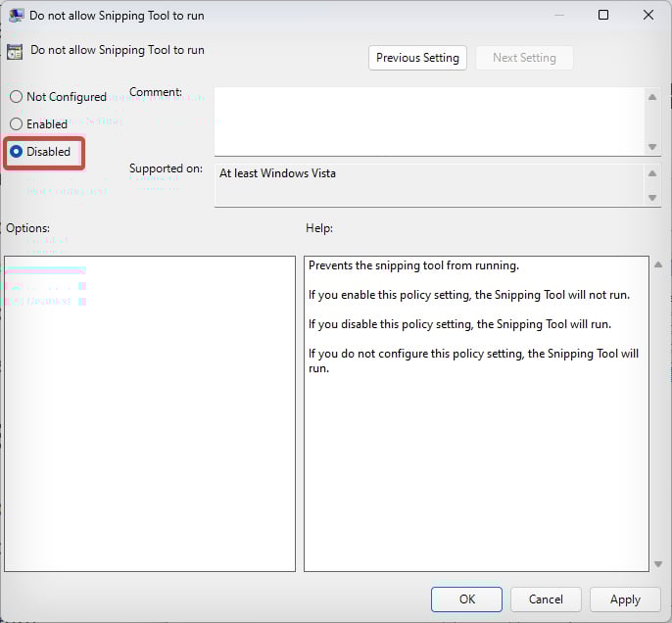672x623 pixels.
Task: Click the 'If you enable this policy setting' line
Action: pos(469,295)
